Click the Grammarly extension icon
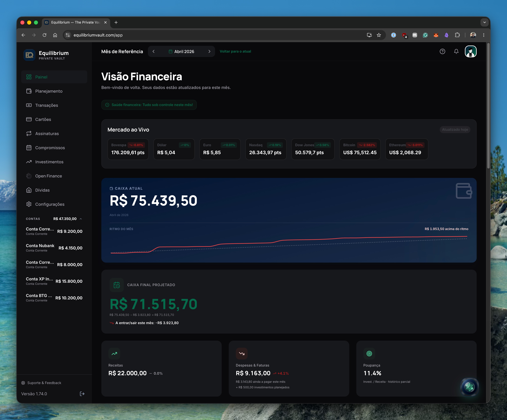This screenshot has height=420, width=507. (425, 35)
